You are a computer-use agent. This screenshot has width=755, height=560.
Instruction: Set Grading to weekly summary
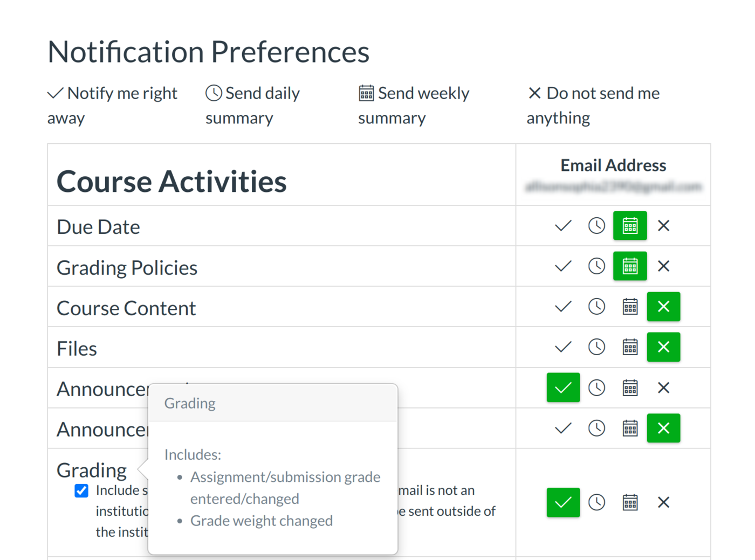point(630,502)
